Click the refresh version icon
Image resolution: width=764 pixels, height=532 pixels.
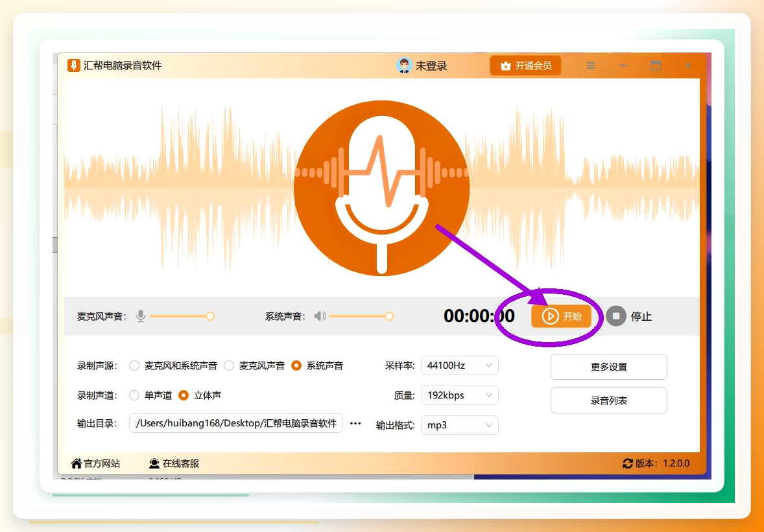[628, 463]
